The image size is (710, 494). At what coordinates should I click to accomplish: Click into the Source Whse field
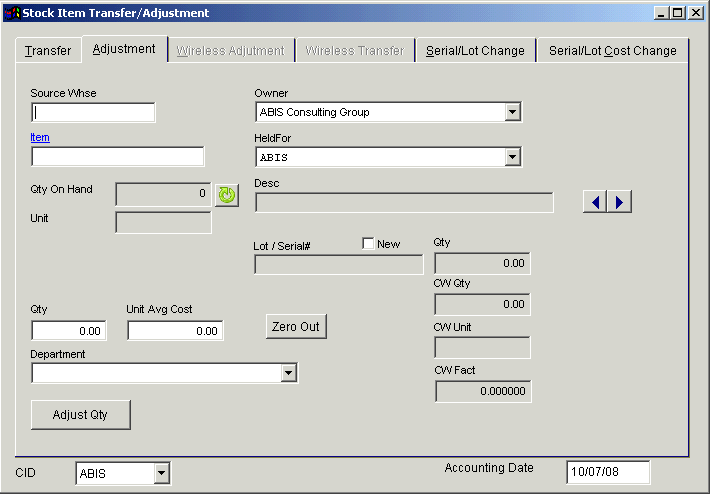coord(94,112)
